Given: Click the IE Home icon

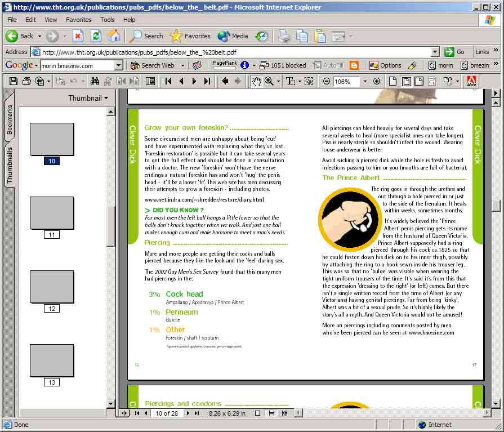Looking at the screenshot, I should coord(114,36).
